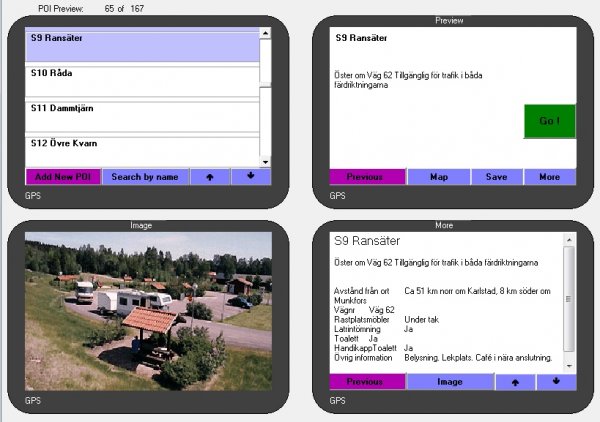Select S10 Råda list entry
The height and width of the screenshot is (422, 600).
point(141,80)
